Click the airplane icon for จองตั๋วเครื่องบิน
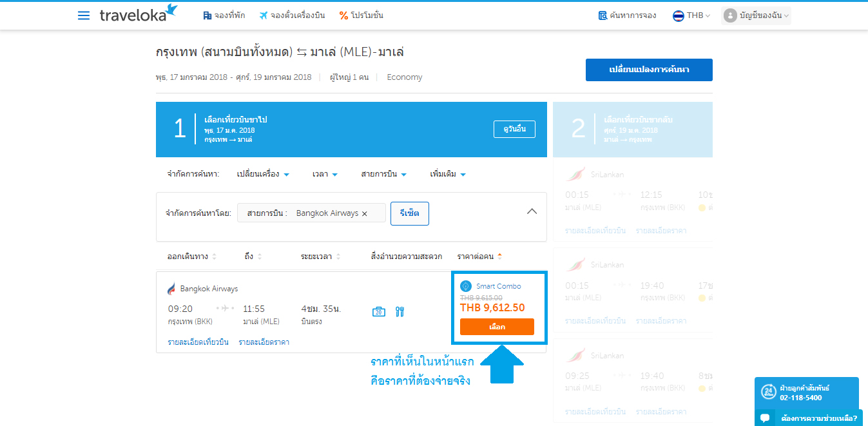Screen dimensions: 868x426 pos(264,15)
